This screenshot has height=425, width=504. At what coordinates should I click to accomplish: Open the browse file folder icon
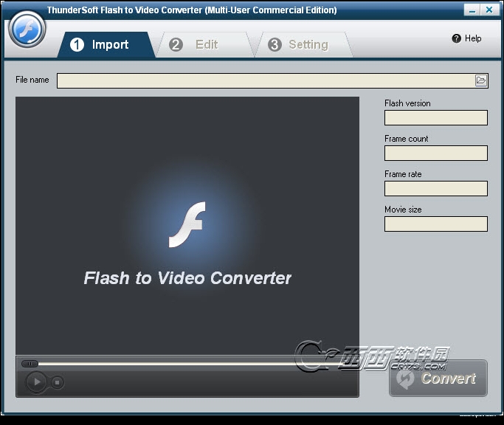click(x=481, y=80)
